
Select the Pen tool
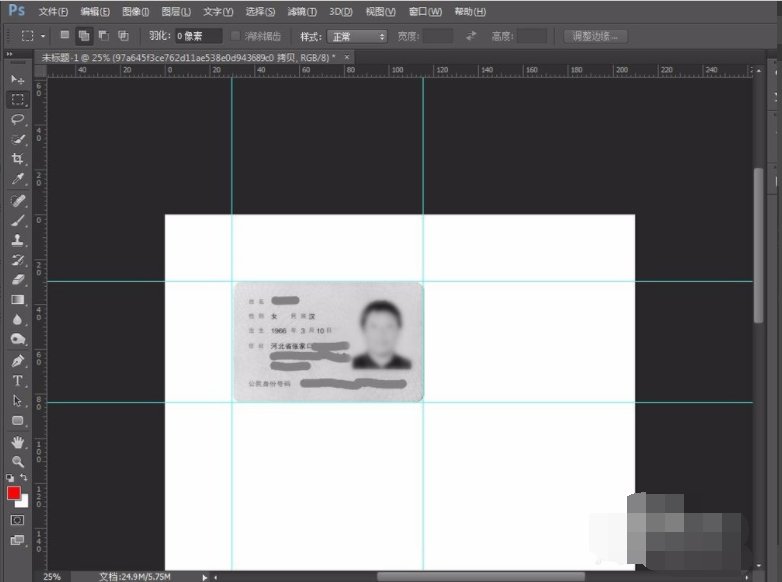pos(17,361)
